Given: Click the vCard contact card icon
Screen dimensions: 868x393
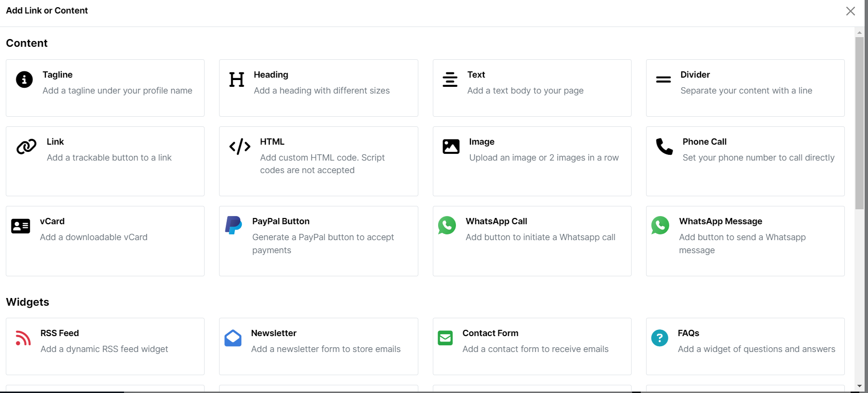Looking at the screenshot, I should pyautogui.click(x=21, y=226).
